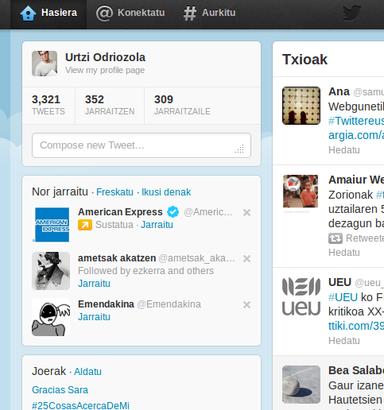Open the 352 Jarraitzen list

(109, 105)
